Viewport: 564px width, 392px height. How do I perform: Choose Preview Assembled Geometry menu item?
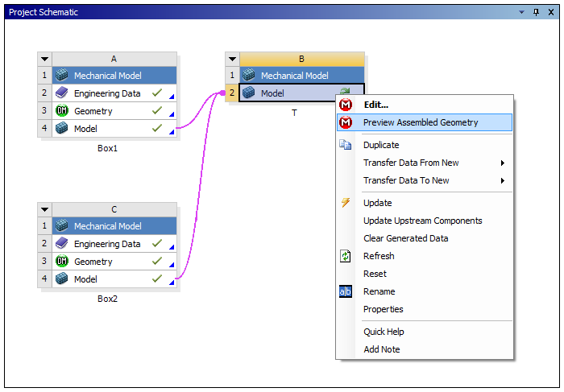pyautogui.click(x=421, y=122)
